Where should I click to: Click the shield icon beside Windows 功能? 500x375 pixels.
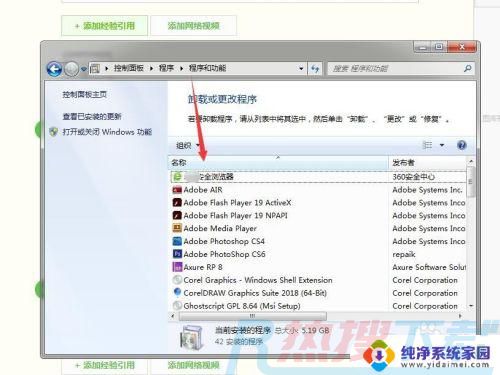click(x=54, y=132)
